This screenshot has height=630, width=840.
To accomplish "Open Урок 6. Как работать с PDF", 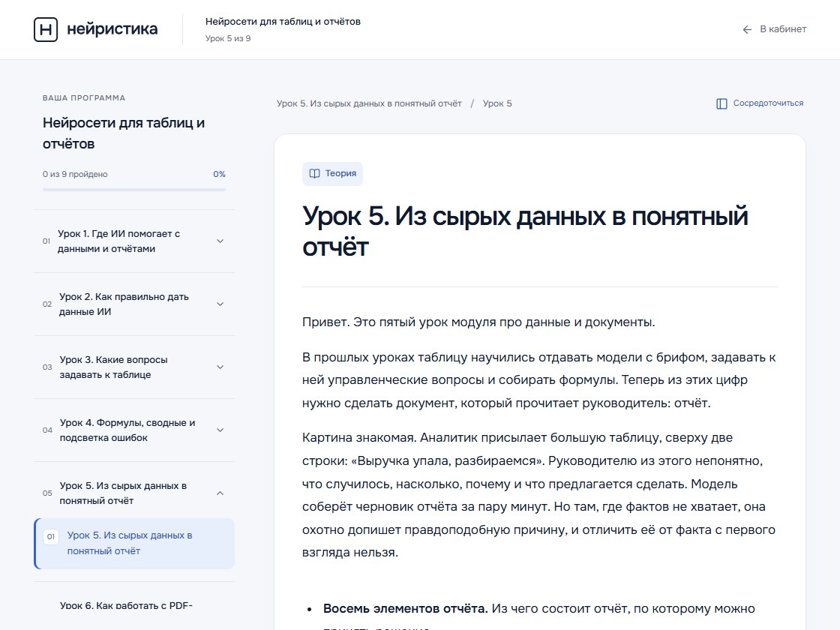I will (x=126, y=606).
